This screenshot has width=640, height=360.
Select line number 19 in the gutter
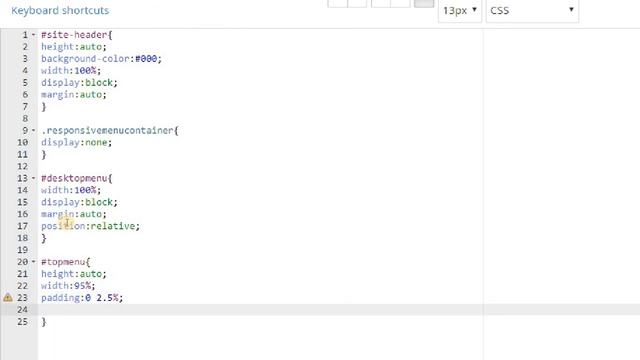click(x=22, y=250)
